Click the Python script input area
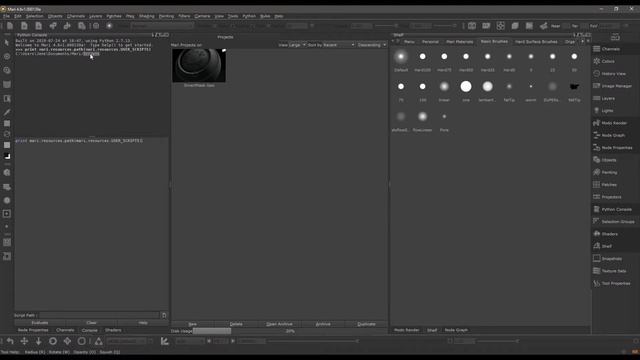640x360 pixels. 92,224
